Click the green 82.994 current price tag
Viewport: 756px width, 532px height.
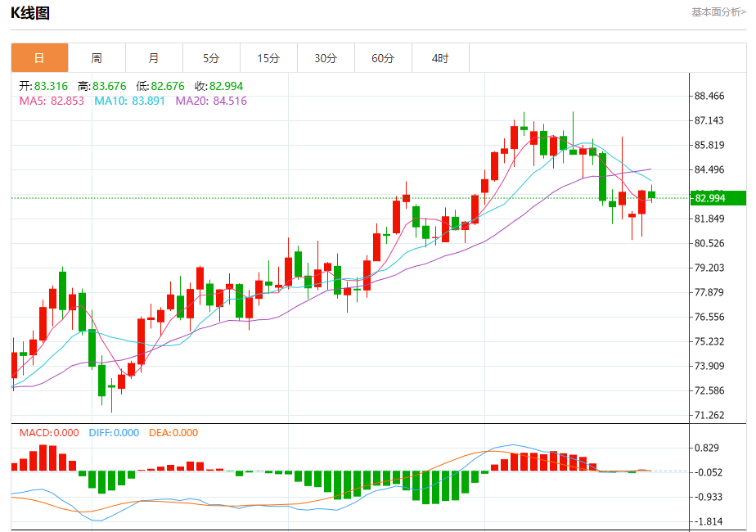(x=718, y=198)
